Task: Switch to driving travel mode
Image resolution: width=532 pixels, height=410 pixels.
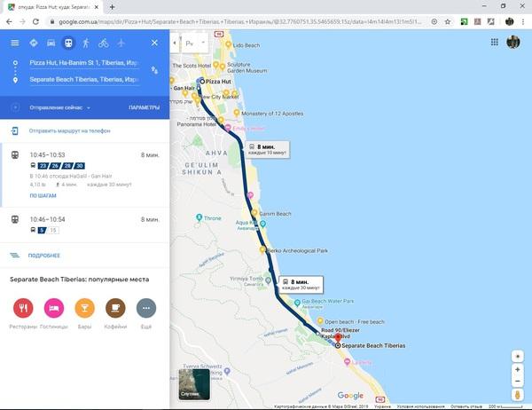Action: pos(51,43)
